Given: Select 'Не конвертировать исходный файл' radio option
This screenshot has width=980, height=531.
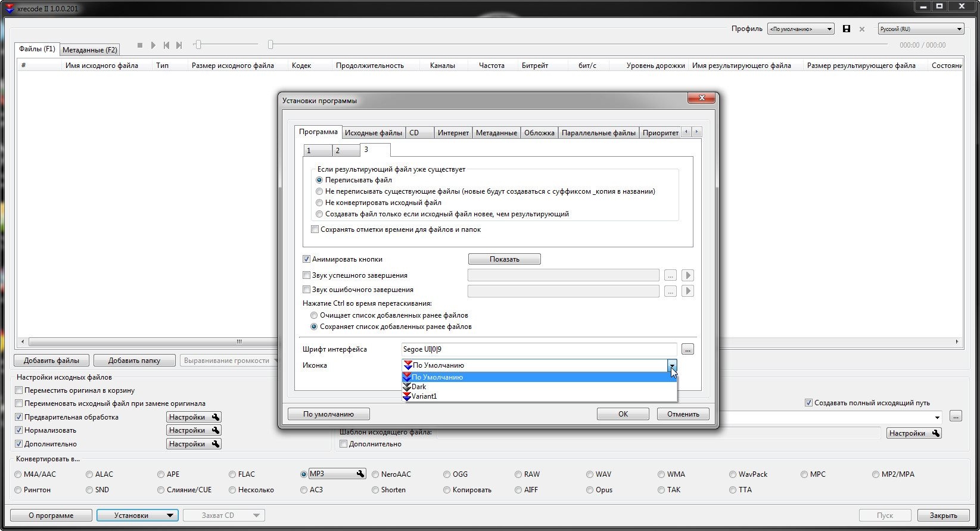Looking at the screenshot, I should [x=319, y=203].
